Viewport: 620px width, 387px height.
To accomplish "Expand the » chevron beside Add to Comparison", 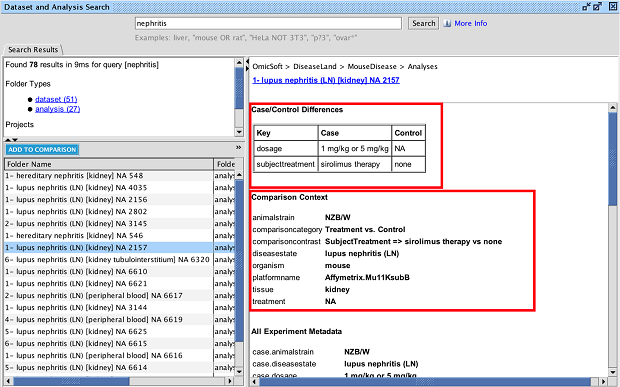I will tap(238, 147).
